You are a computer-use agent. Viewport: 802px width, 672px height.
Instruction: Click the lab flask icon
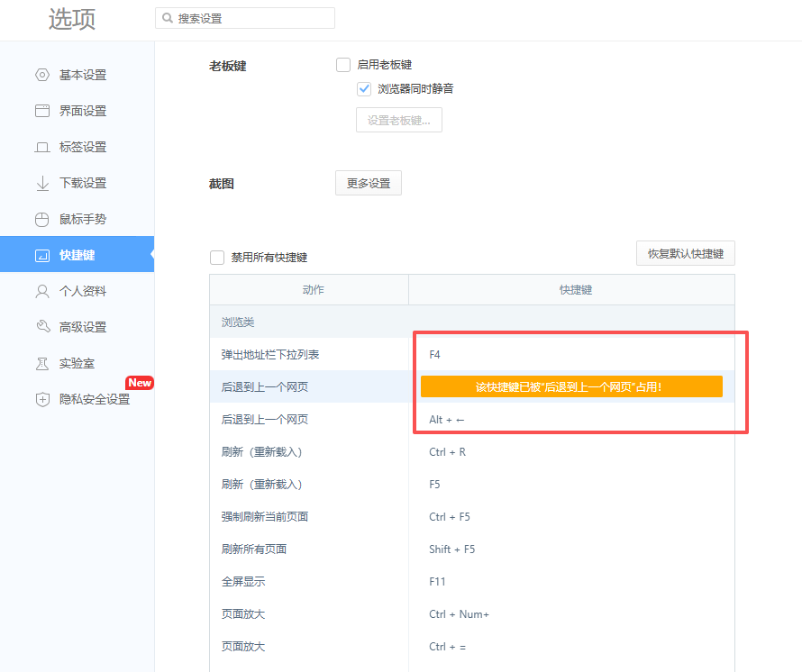[x=42, y=363]
